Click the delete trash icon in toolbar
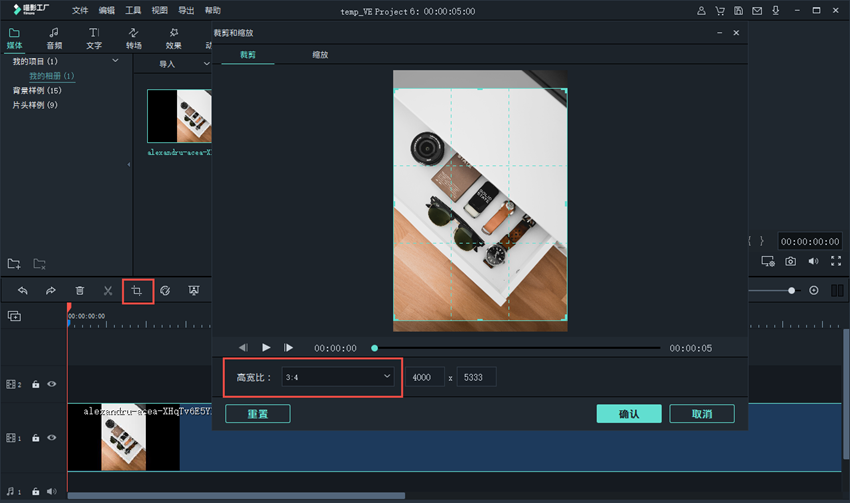The height and width of the screenshot is (503, 850). (80, 291)
